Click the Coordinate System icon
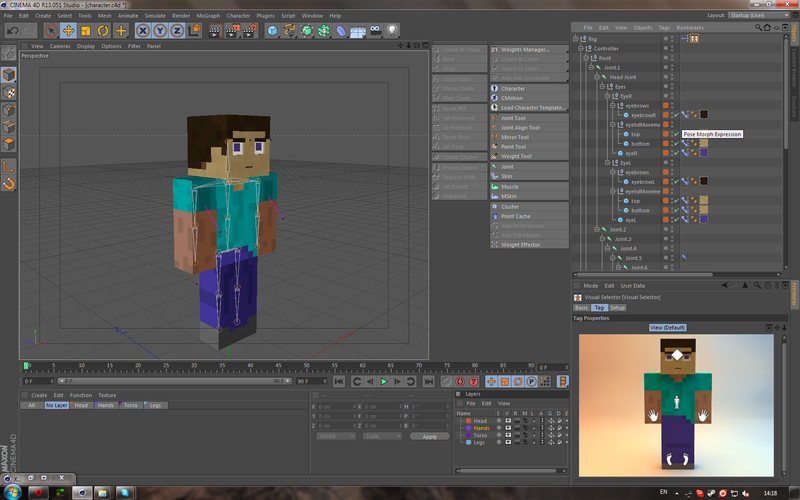Image resolution: width=800 pixels, height=500 pixels. (195, 31)
